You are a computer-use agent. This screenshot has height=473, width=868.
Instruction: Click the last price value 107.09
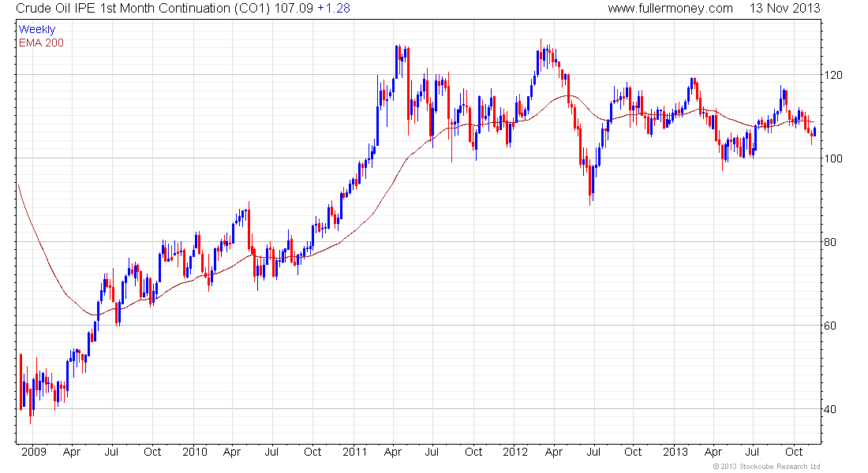point(294,9)
